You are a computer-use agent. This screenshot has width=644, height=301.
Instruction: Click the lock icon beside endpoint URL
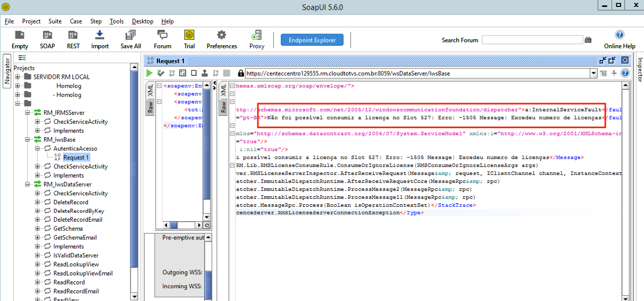(x=241, y=73)
